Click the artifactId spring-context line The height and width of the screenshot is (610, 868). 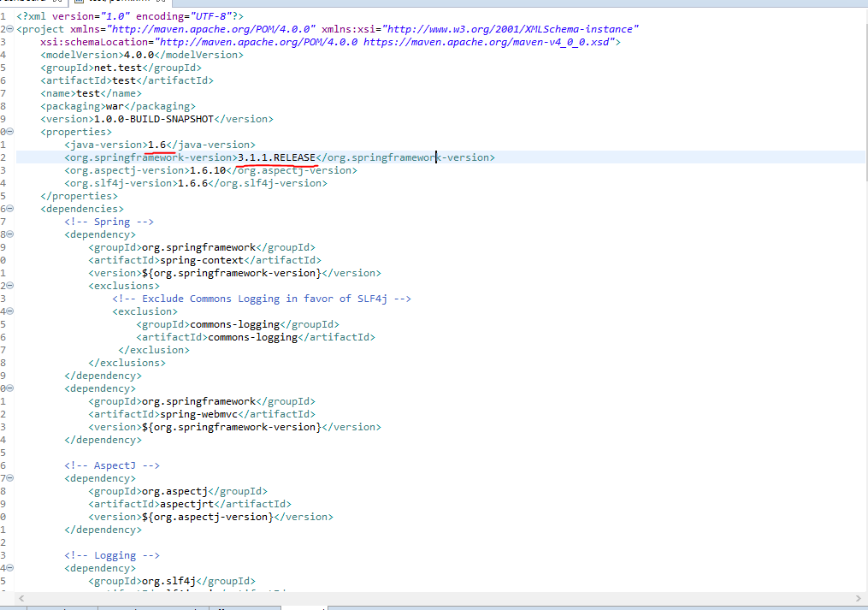(x=205, y=260)
